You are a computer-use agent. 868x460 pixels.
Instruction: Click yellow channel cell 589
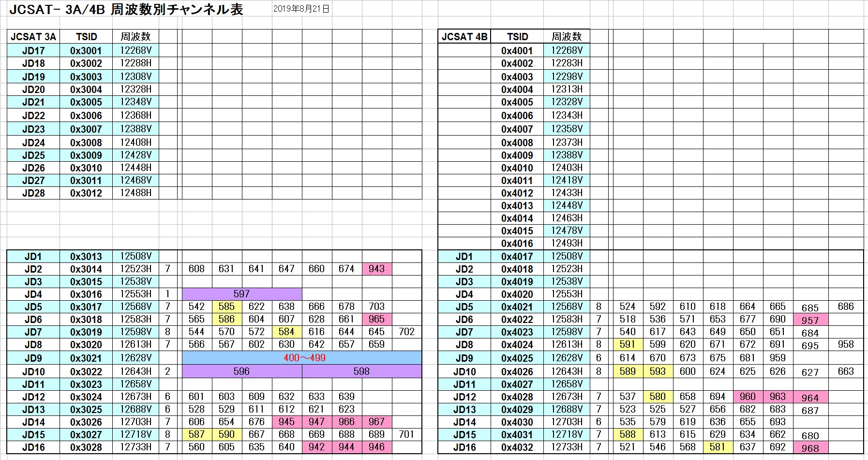(628, 371)
